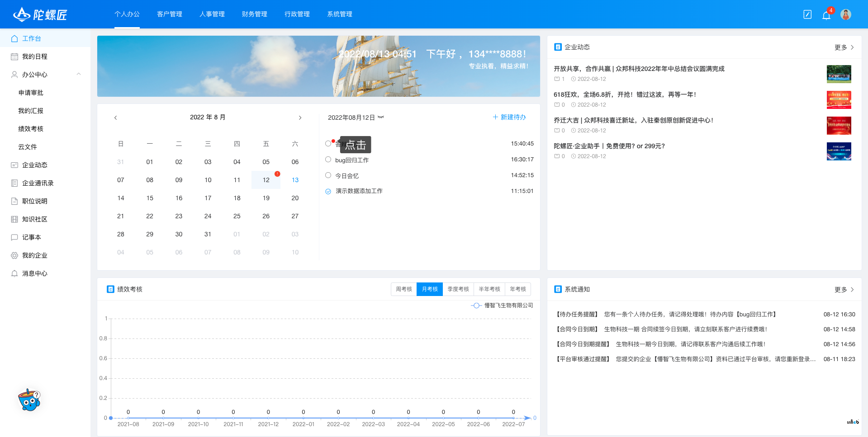Select calendar date 25
Screen dimensions: 868x437
[237, 216]
